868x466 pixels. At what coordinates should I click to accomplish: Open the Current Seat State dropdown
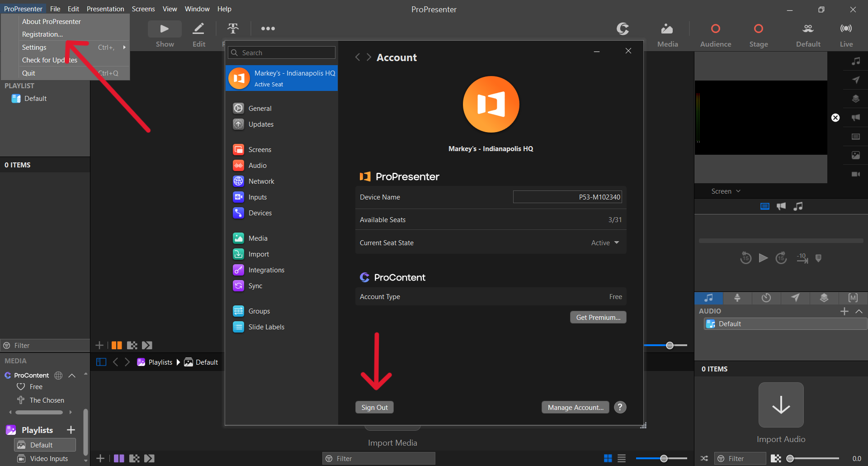tap(605, 243)
